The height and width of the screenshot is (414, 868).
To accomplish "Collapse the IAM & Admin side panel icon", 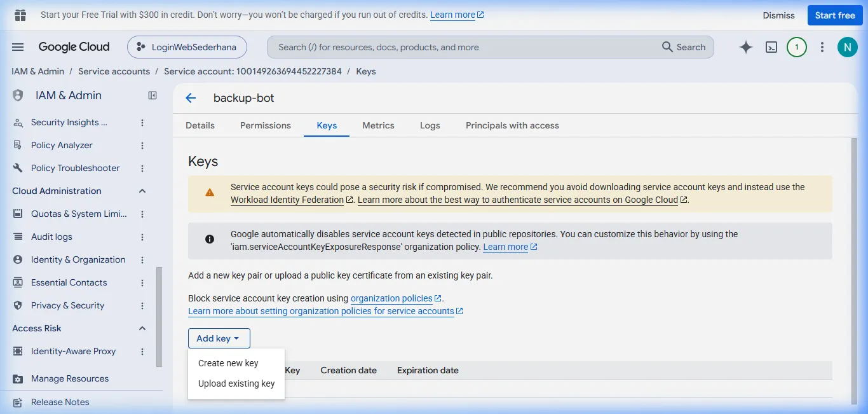I will (153, 95).
